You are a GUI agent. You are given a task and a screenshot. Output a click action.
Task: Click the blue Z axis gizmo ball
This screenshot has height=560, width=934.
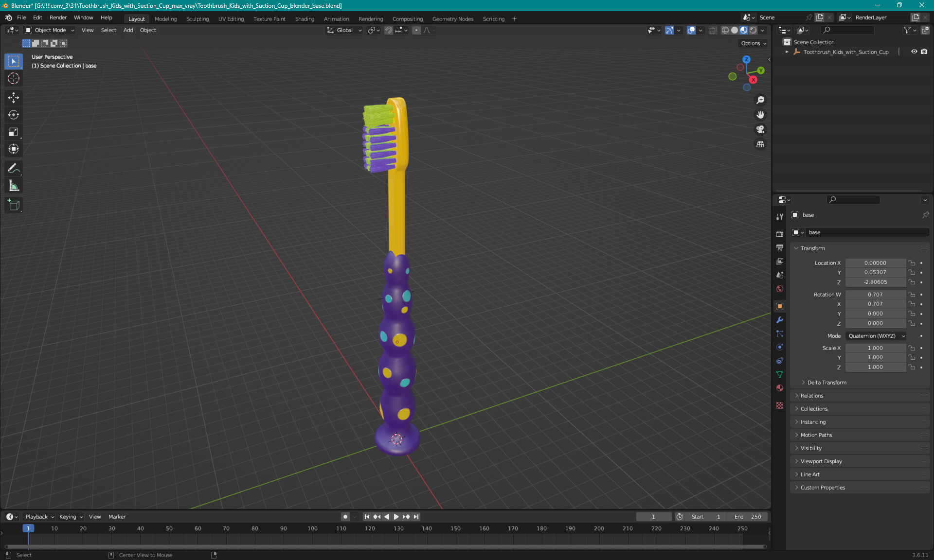click(746, 59)
